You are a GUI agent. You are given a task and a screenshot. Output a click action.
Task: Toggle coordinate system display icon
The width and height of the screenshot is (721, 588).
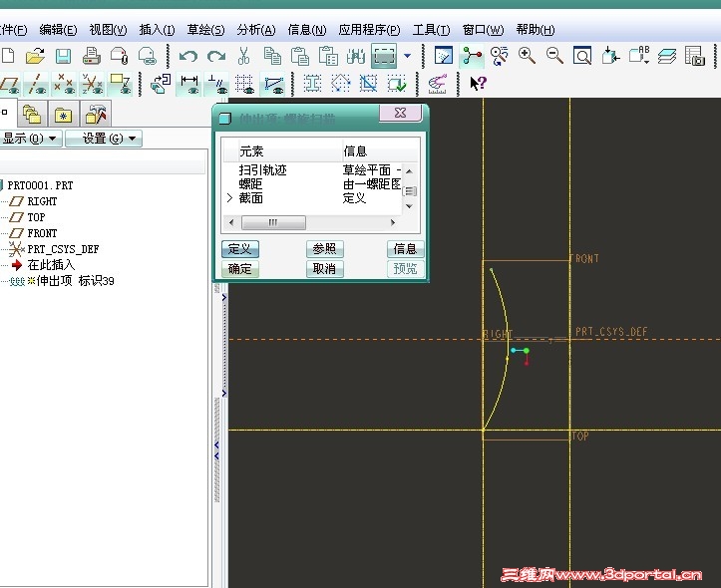pos(92,84)
